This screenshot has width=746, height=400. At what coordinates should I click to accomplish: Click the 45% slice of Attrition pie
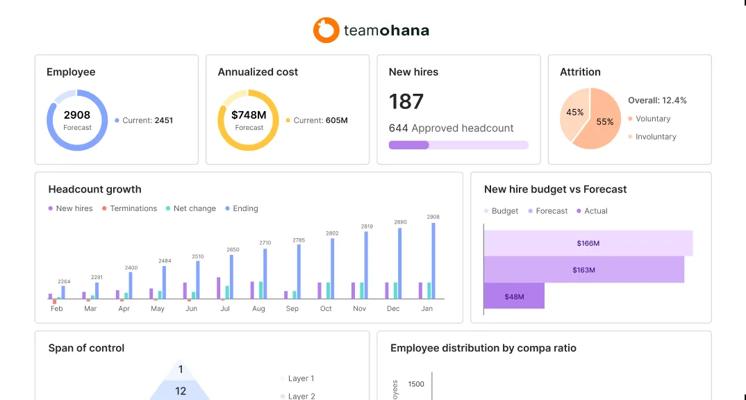pos(573,114)
